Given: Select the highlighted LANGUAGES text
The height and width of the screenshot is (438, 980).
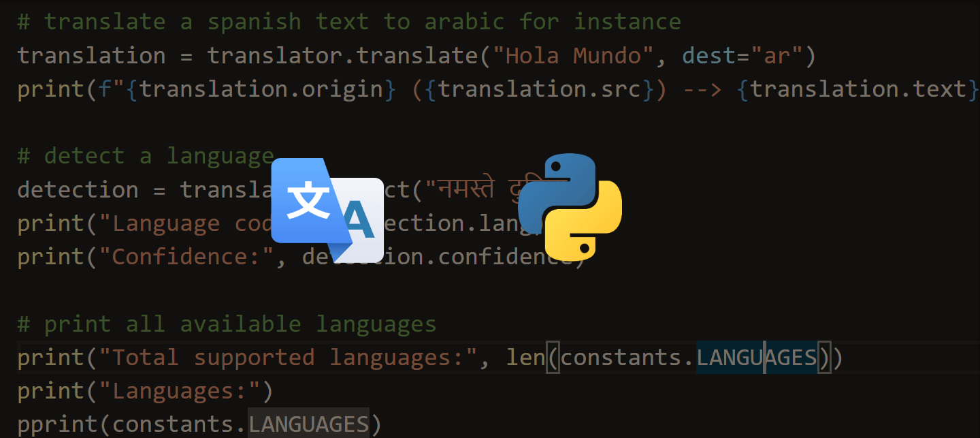Looking at the screenshot, I should click(755, 356).
